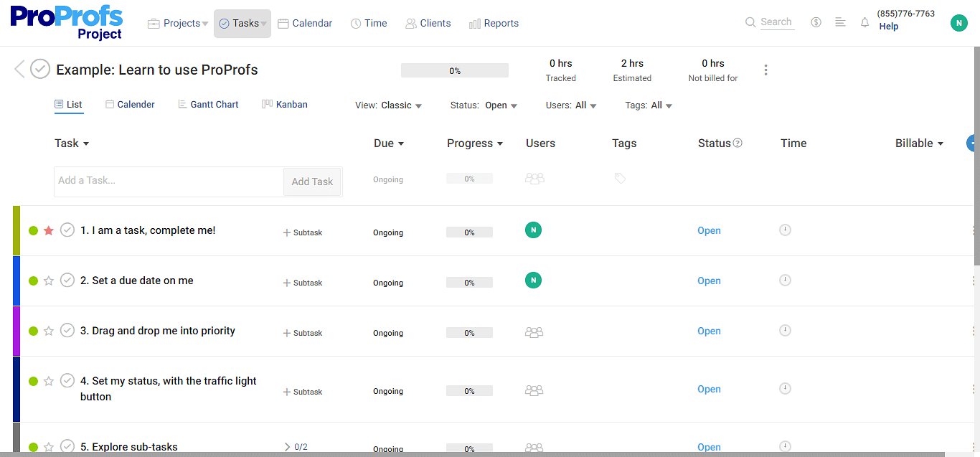980x457 pixels.
Task: Click the tag icon in the add-task row
Action: [620, 177]
